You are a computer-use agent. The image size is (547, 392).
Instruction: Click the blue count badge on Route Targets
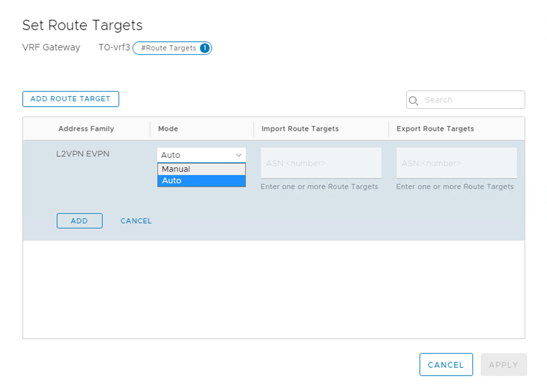(x=205, y=48)
